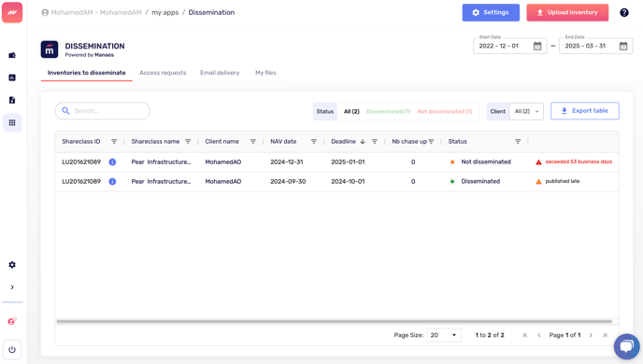Screen dimensions: 643x364
Task: Click exceeded 53 business days text
Action: click(x=579, y=161)
